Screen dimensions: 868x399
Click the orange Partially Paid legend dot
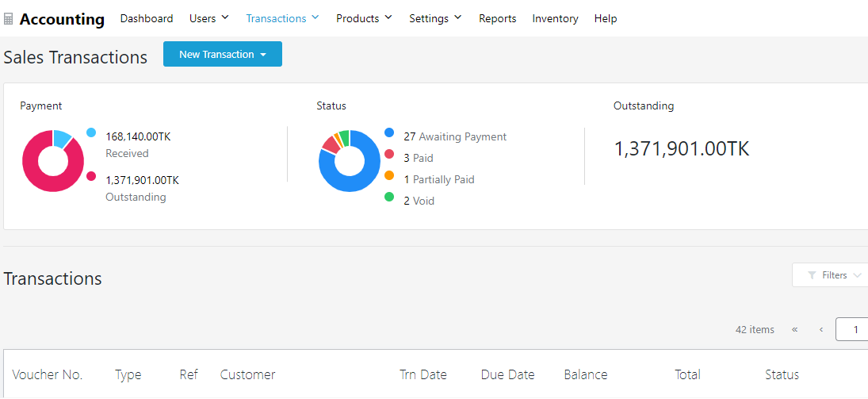[x=389, y=175]
